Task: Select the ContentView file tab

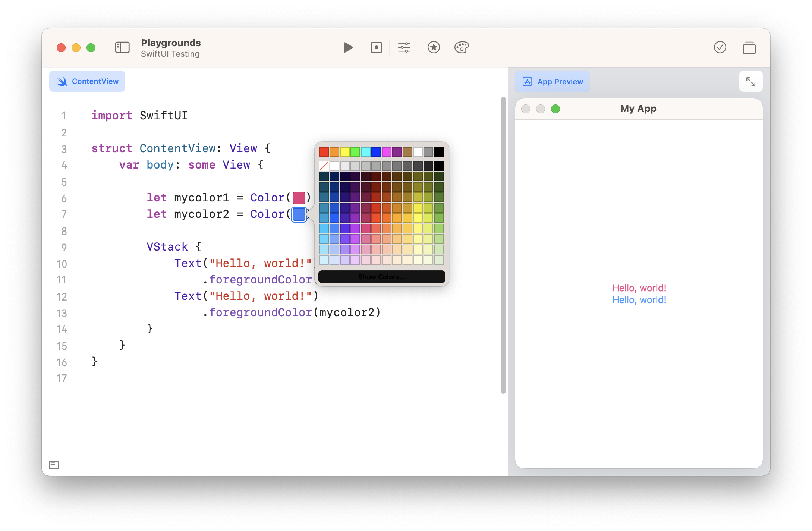Action: (87, 81)
